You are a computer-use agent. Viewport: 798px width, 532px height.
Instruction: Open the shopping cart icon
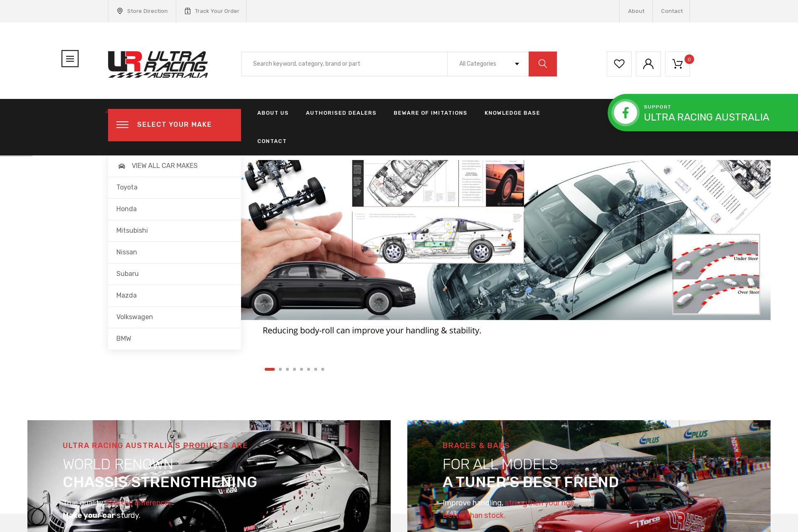677,64
